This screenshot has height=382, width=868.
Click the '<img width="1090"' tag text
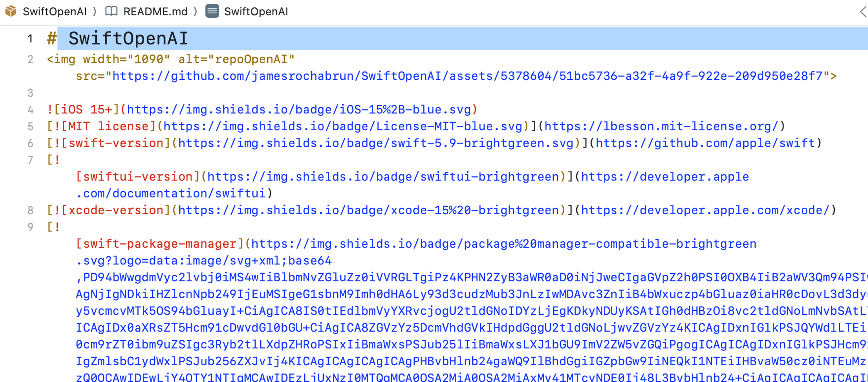tap(108, 59)
